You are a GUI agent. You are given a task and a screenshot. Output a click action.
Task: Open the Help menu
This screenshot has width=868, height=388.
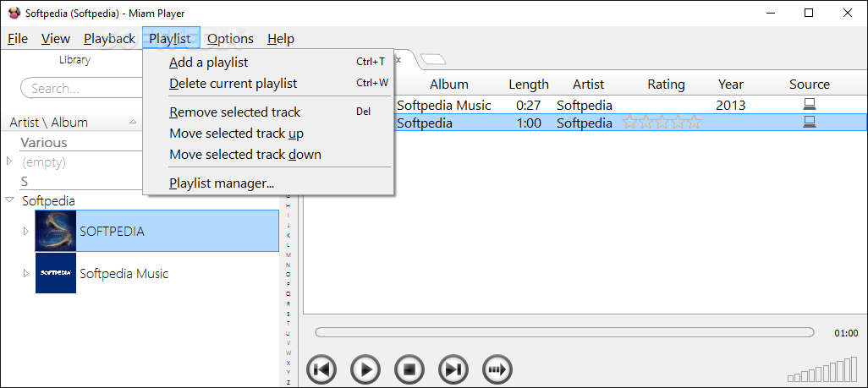click(281, 39)
